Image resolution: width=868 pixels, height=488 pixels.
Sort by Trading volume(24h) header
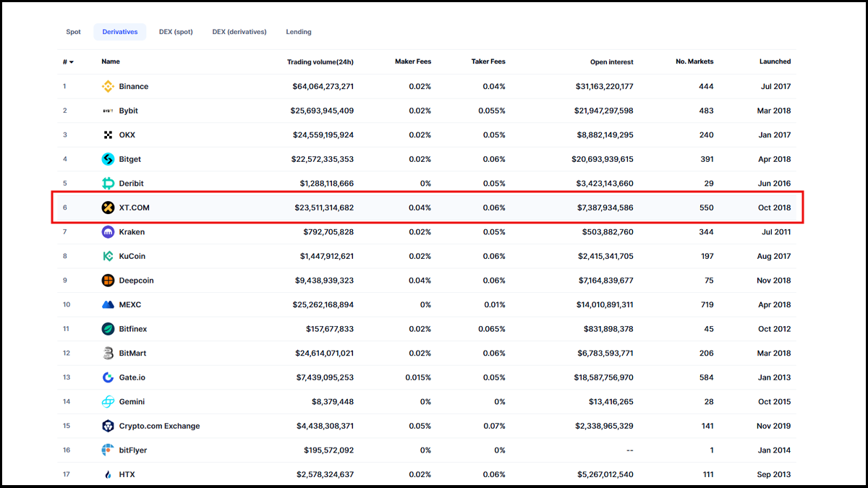320,62
